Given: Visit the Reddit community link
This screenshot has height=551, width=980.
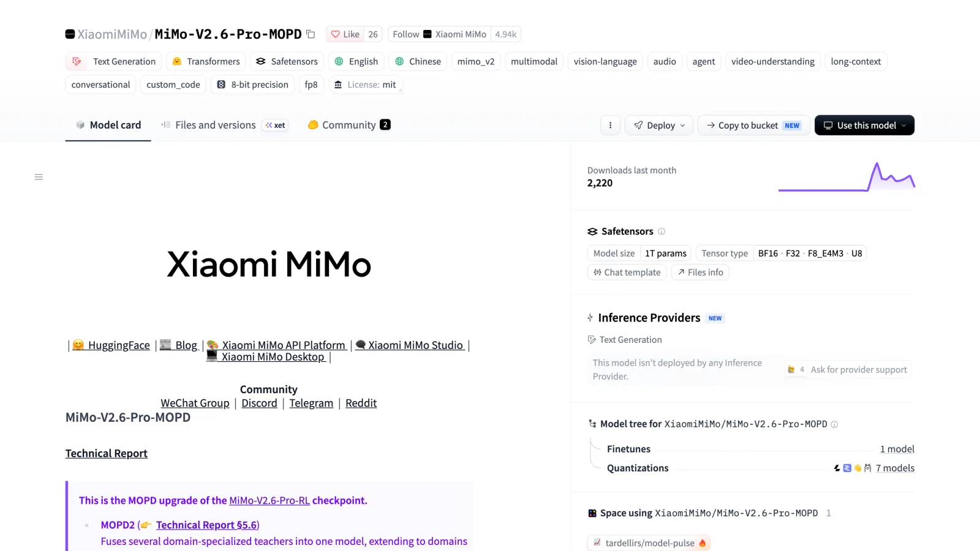Looking at the screenshot, I should click(361, 403).
